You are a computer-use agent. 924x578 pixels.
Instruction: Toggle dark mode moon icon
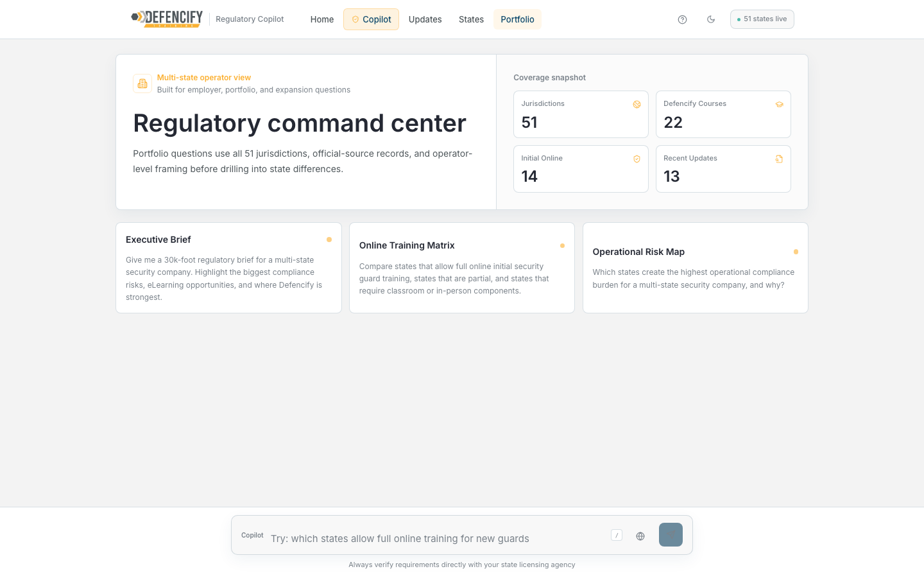[x=711, y=19]
